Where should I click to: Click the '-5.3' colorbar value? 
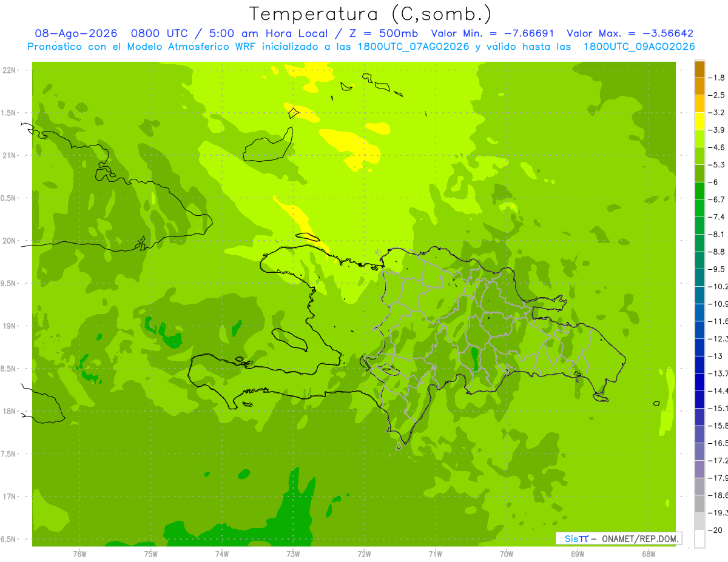coord(718,165)
